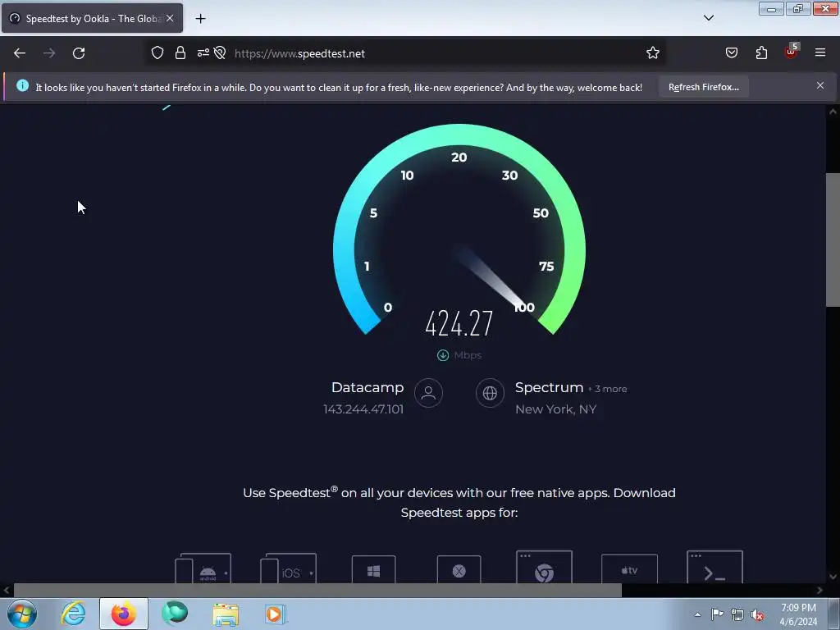Click the Spectrum server name
The width and height of the screenshot is (840, 630).
(x=549, y=387)
